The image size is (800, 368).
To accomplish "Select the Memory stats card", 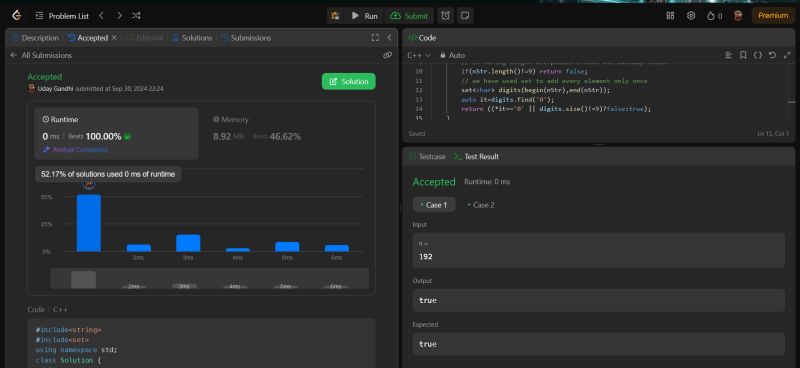I will (x=287, y=134).
